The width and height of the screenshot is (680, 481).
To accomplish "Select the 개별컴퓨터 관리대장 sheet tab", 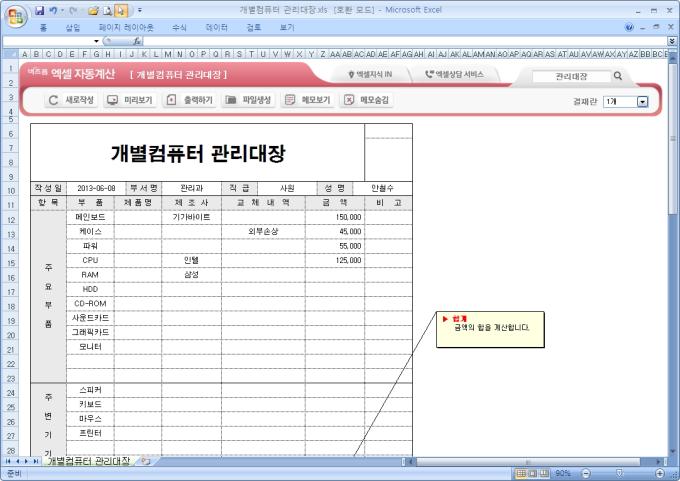I will coord(88,461).
